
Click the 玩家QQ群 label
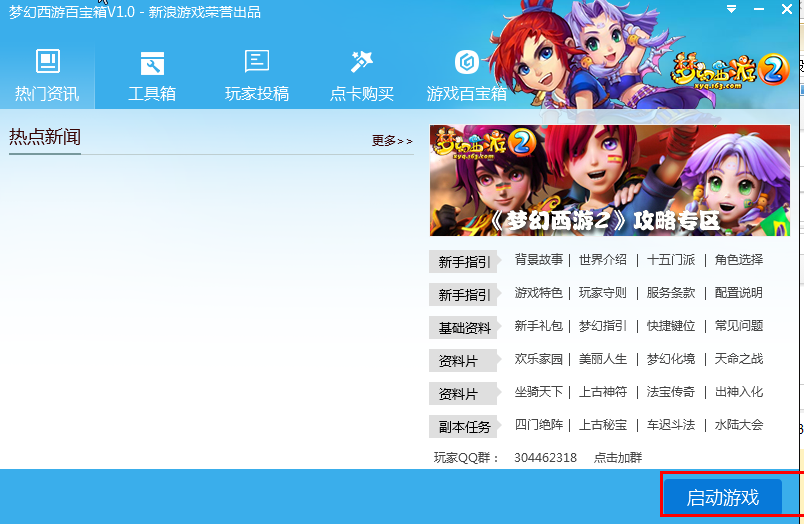[x=466, y=457]
